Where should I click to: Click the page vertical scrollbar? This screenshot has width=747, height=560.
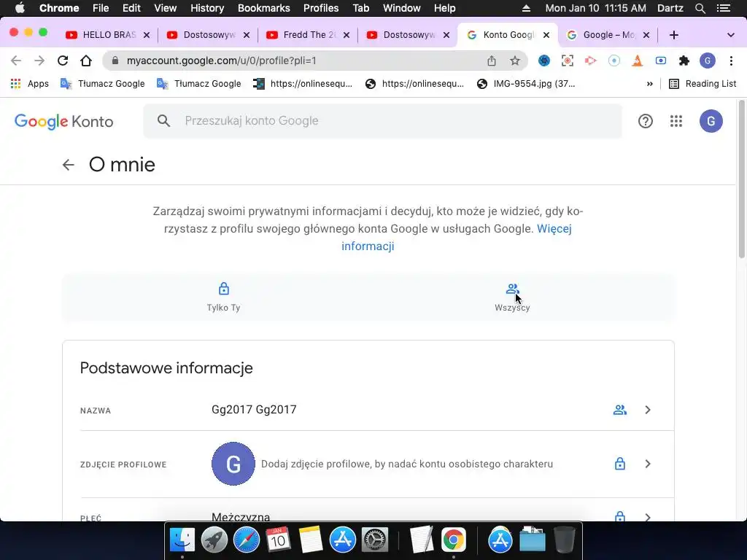click(x=741, y=179)
